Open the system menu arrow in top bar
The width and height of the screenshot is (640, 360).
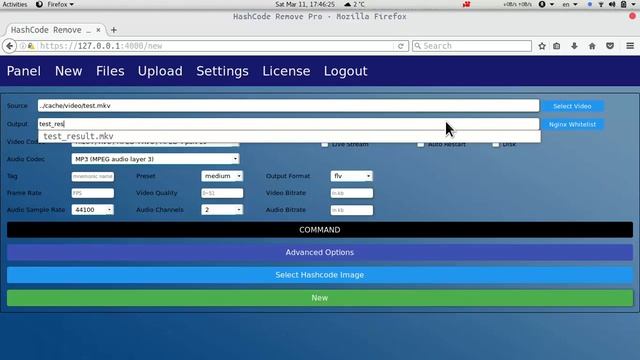(633, 4)
